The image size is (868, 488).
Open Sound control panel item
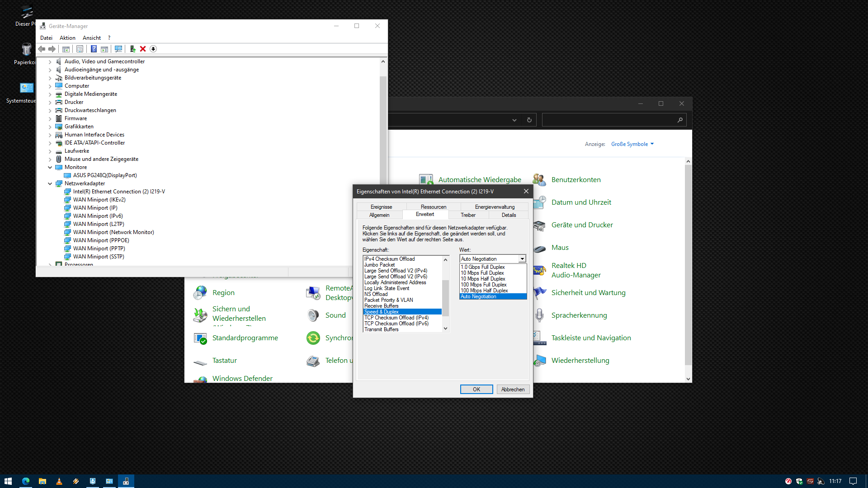click(x=335, y=315)
